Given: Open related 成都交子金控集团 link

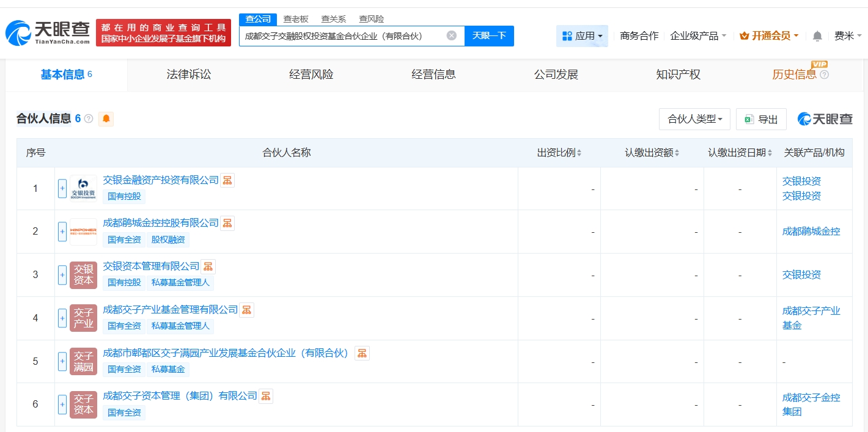Looking at the screenshot, I should pyautogui.click(x=811, y=405).
